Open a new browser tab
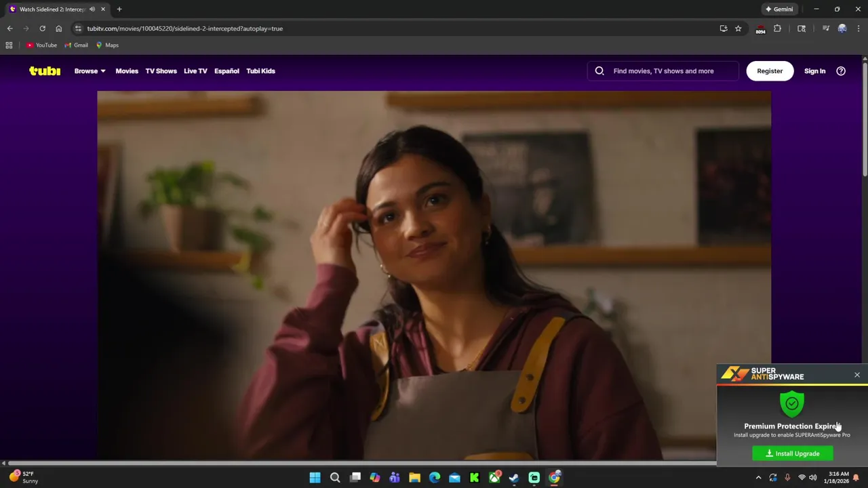 (x=119, y=9)
